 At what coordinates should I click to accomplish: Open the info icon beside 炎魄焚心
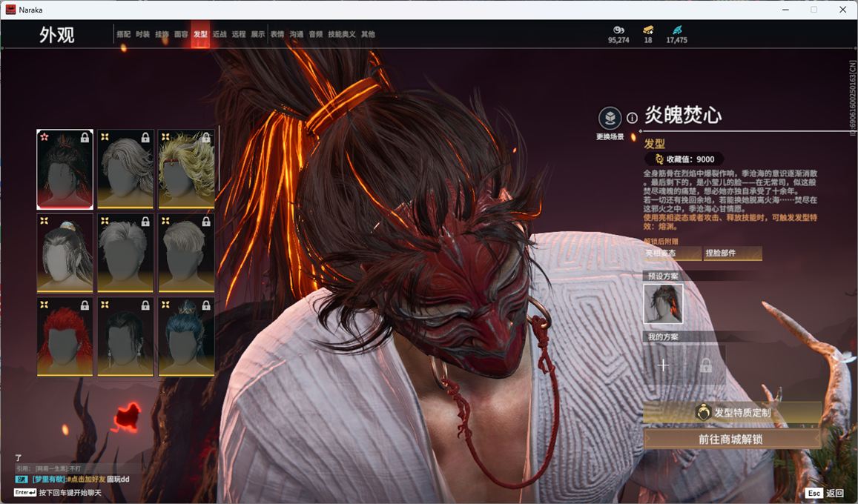(632, 118)
